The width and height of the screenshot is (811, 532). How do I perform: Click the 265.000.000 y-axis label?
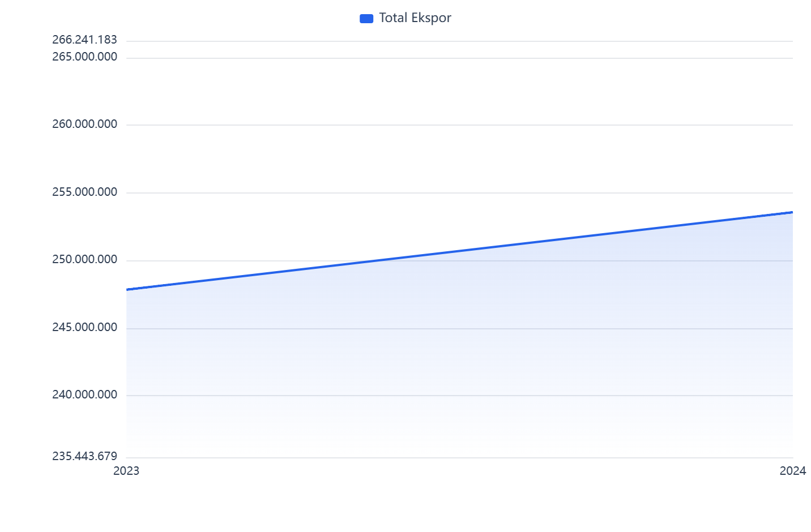coord(84,57)
